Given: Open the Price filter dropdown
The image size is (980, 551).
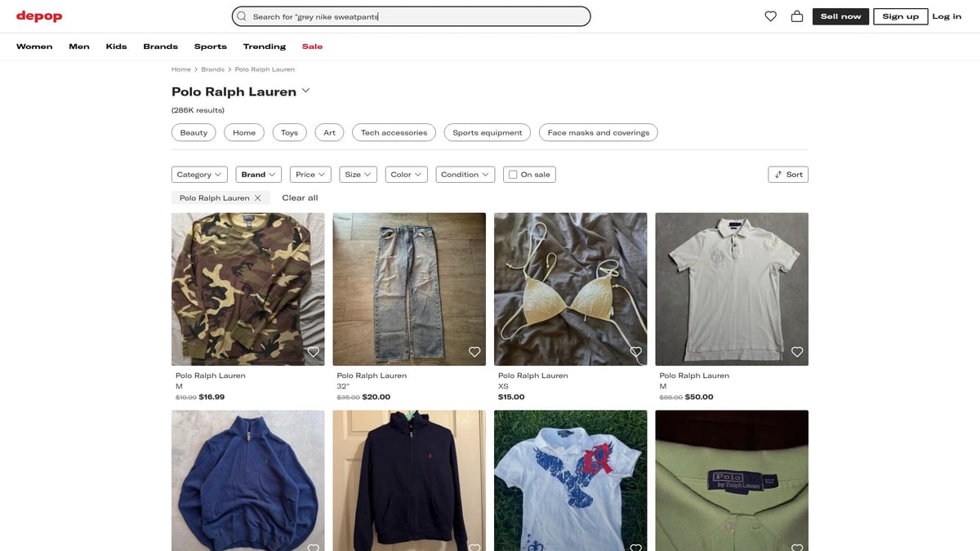Looking at the screenshot, I should tap(310, 175).
